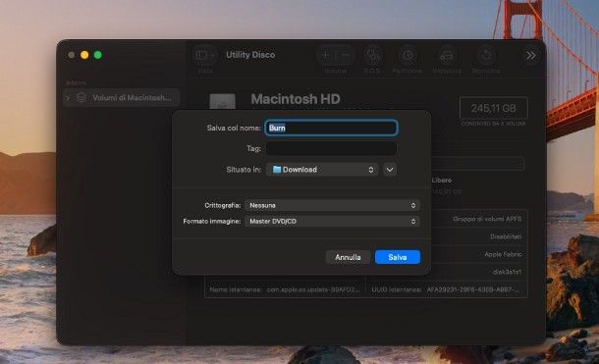The image size is (599, 364).
Task: Click the disk3s1s1 device value
Action: coord(507,272)
